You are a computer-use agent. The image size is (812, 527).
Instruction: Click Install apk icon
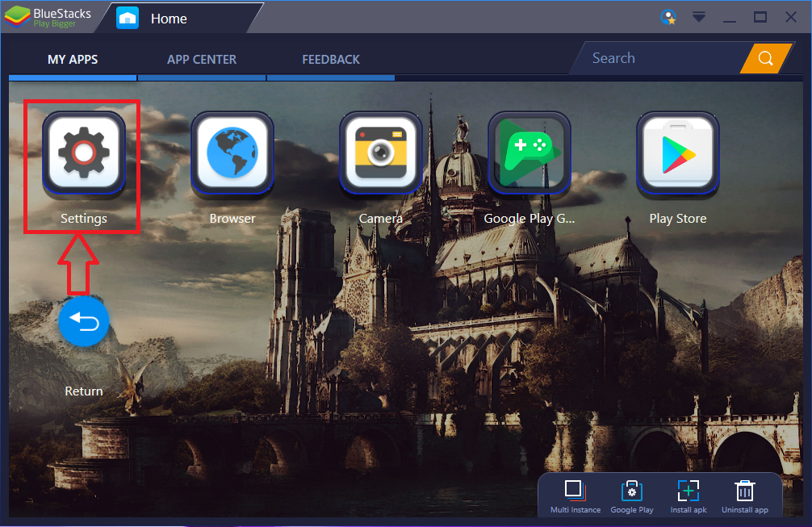(689, 490)
